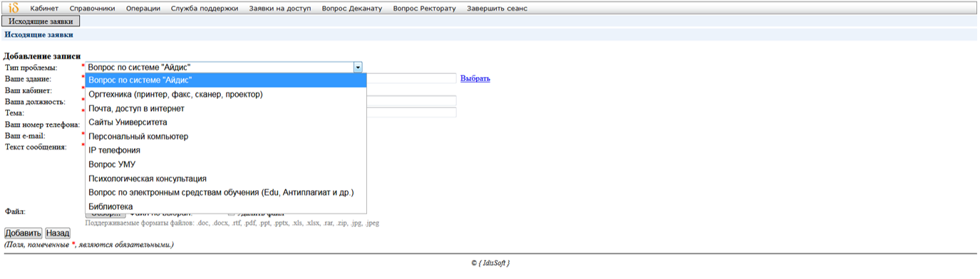Screen dimensions: 980x279
Task: Choose Вопрос по электронным средствам обучения option
Action: tap(225, 192)
